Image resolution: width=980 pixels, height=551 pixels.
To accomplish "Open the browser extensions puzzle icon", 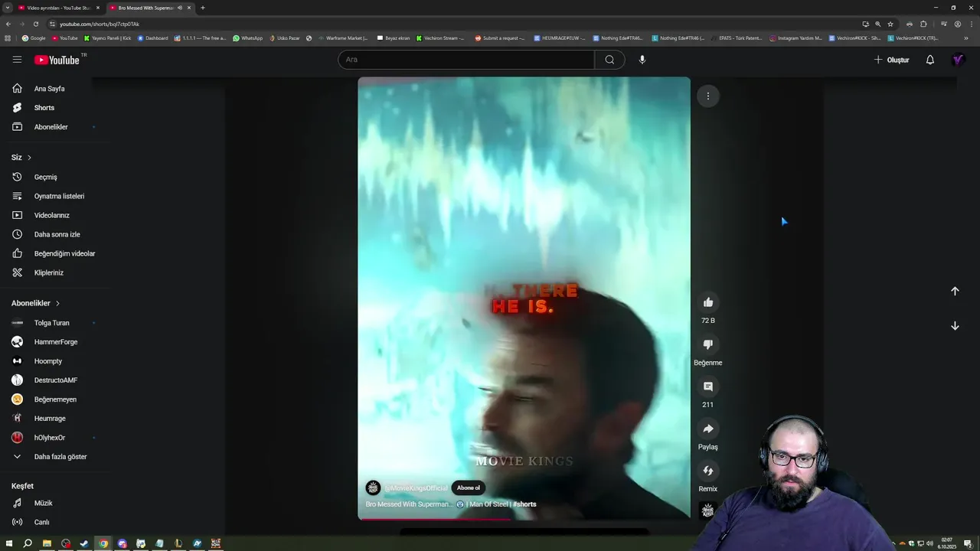I will 923,24.
